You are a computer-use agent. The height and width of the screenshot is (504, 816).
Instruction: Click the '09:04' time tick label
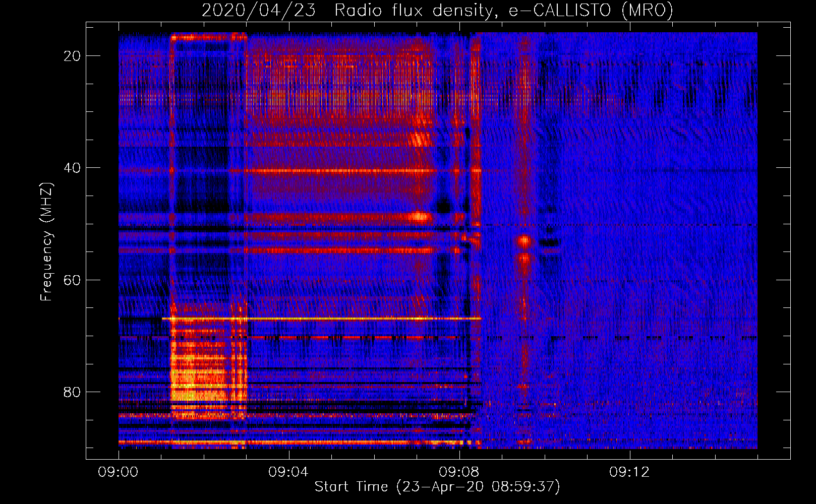click(x=288, y=472)
